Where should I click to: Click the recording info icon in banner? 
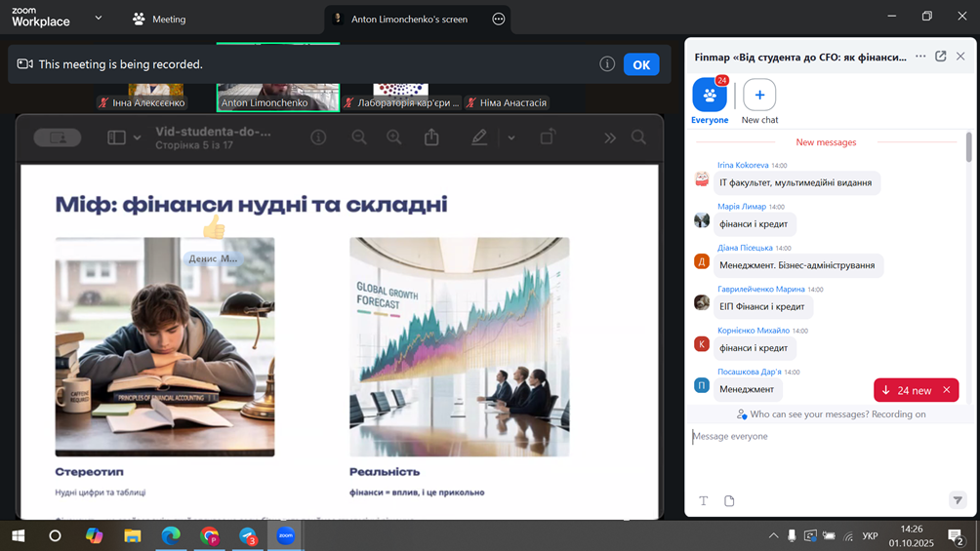[607, 64]
